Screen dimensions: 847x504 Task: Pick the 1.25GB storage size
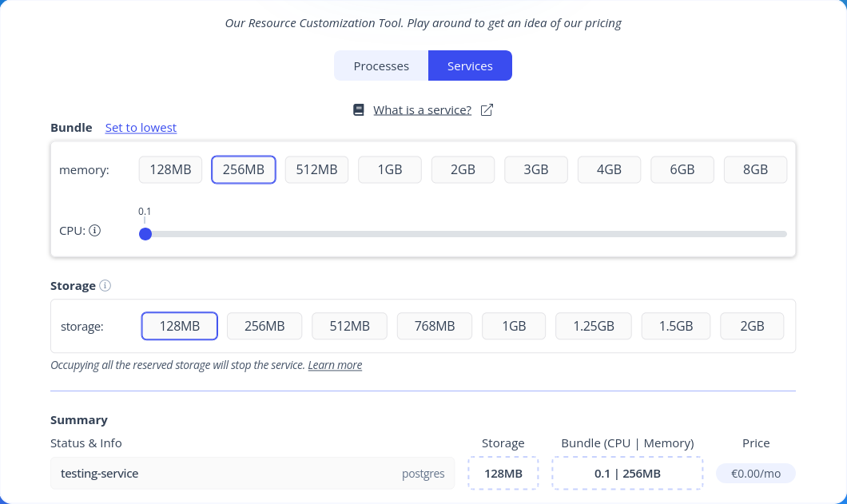point(594,326)
